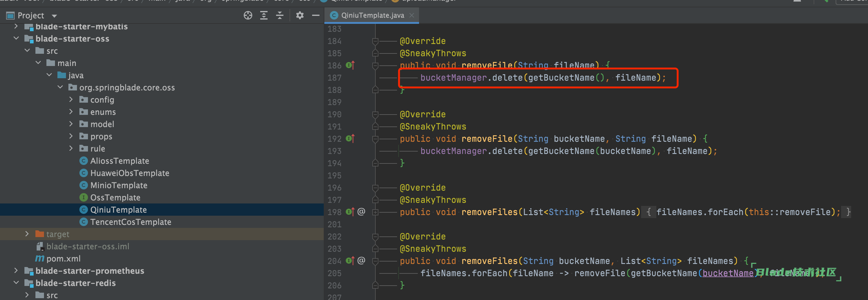Select the OssTemplate interface
The height and width of the screenshot is (300, 868).
pos(115,197)
